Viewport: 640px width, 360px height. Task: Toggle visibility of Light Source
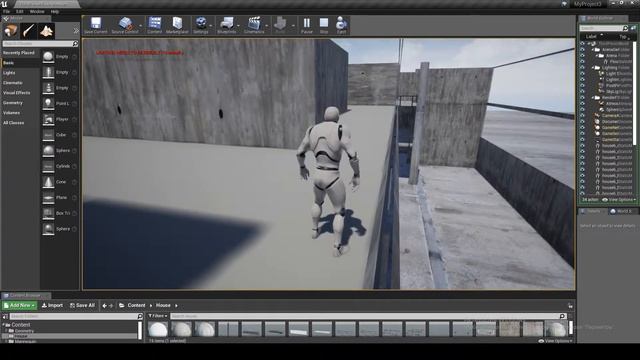click(x=582, y=73)
